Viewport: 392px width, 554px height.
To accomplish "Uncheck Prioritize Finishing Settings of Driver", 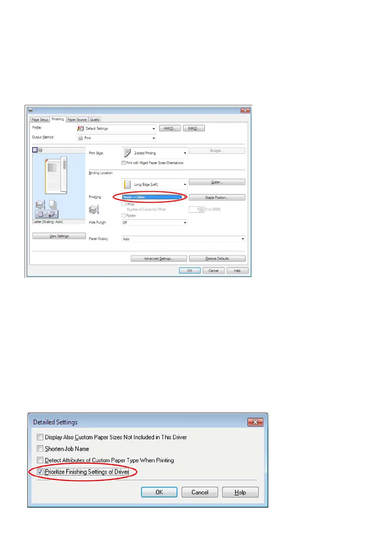I will click(40, 472).
